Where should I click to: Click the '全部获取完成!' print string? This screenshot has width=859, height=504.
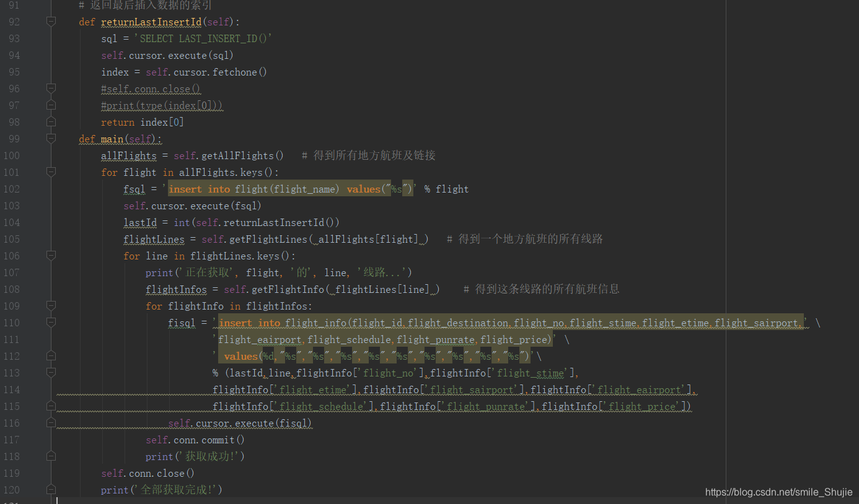[x=175, y=490]
